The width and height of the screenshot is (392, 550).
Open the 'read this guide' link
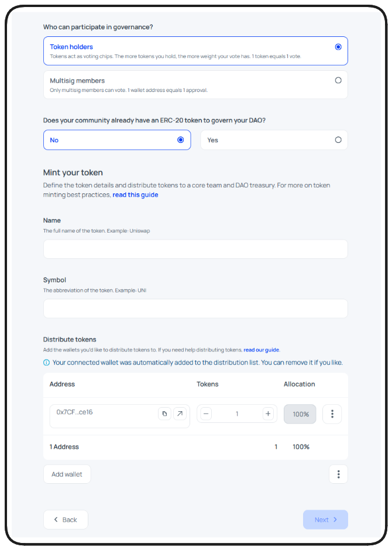[135, 195]
